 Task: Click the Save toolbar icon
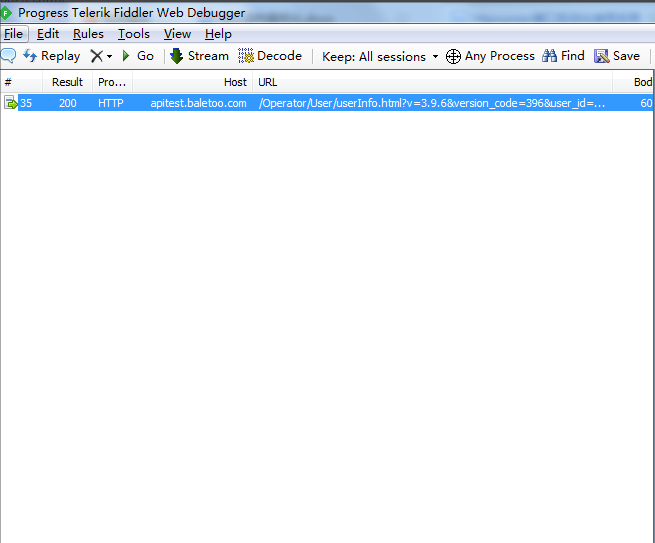coord(602,56)
